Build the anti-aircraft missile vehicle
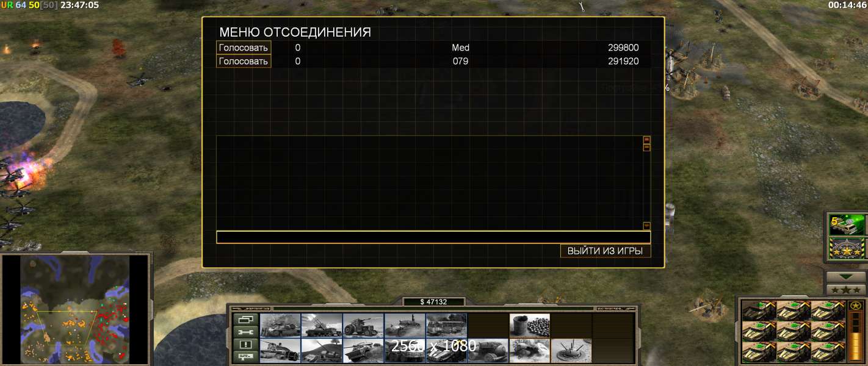The width and height of the screenshot is (868, 366). pyautogui.click(x=322, y=326)
